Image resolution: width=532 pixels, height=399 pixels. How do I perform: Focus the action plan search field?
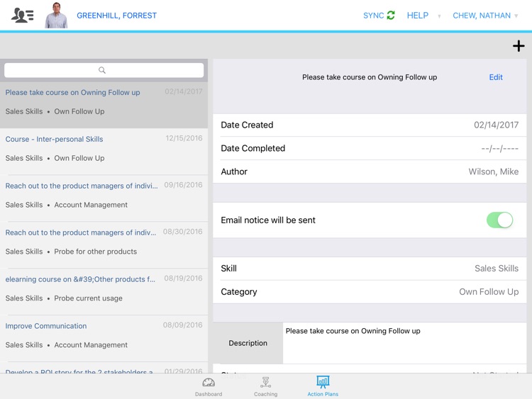(x=104, y=70)
